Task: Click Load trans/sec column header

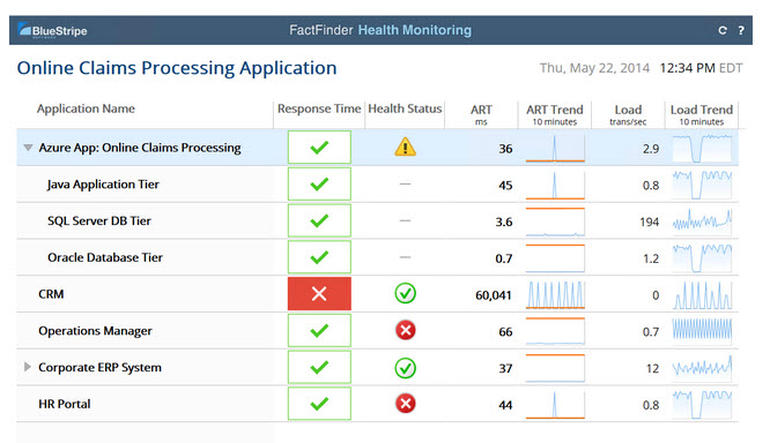Action: pyautogui.click(x=628, y=114)
